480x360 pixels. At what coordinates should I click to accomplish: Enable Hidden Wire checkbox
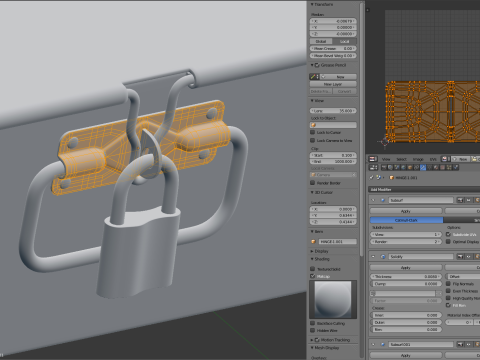pos(313,330)
